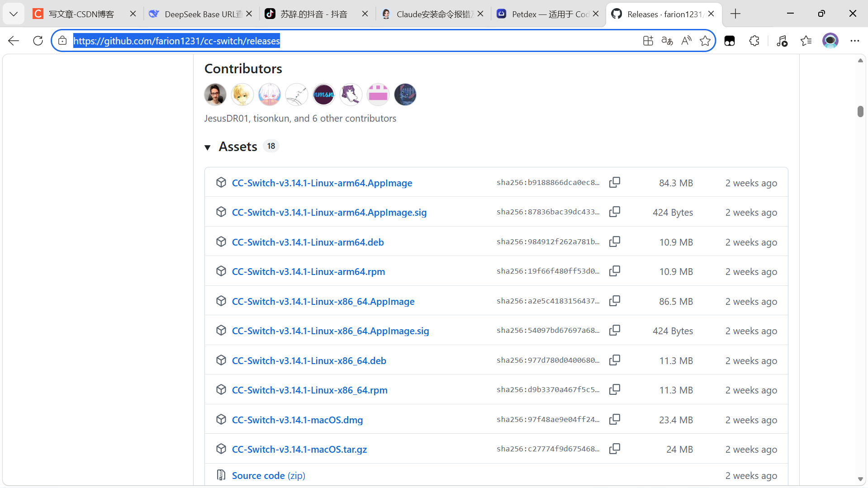Viewport: 868px width, 488px height.
Task: Click the 84.3 MB file size
Action: pyautogui.click(x=676, y=183)
